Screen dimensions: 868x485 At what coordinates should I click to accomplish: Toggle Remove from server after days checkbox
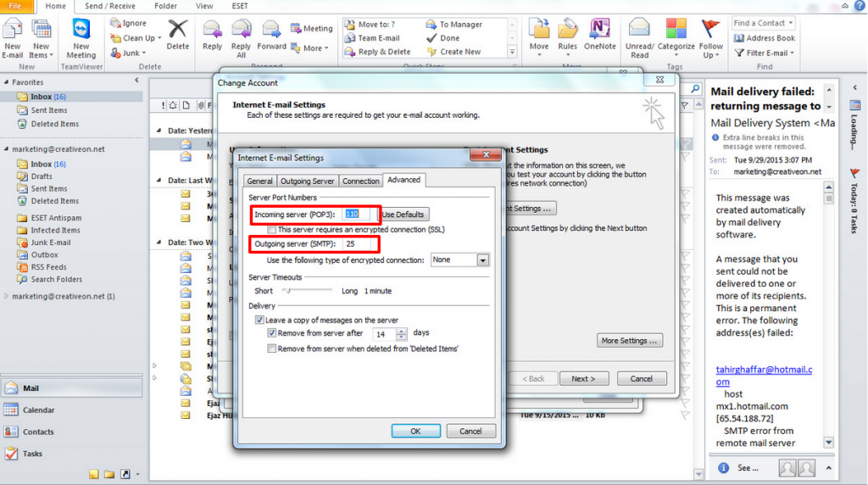pyautogui.click(x=271, y=333)
